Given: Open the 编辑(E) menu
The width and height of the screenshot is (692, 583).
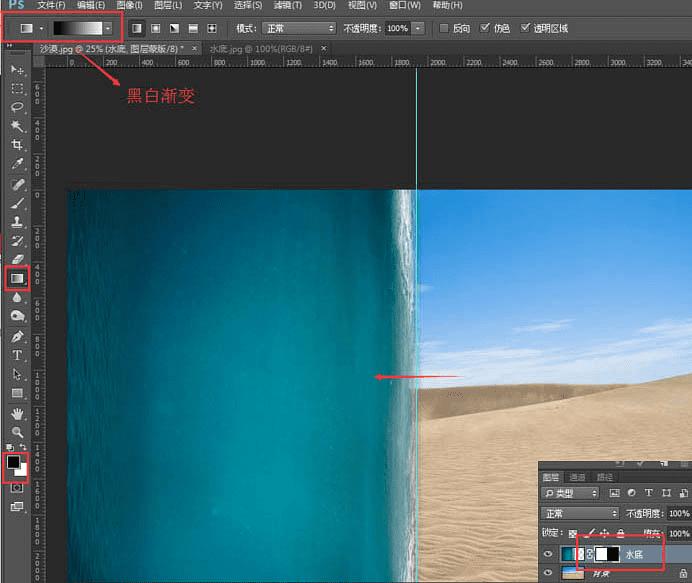Looking at the screenshot, I should [x=91, y=5].
